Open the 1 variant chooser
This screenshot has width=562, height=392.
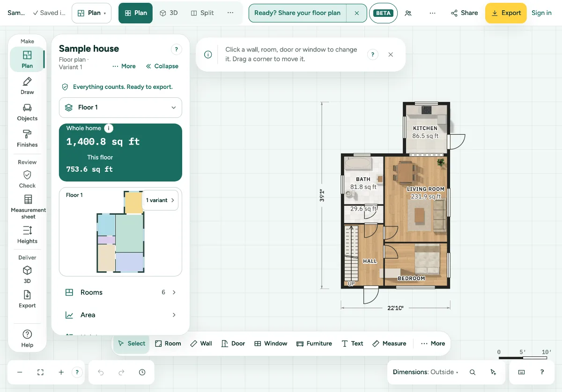point(160,200)
